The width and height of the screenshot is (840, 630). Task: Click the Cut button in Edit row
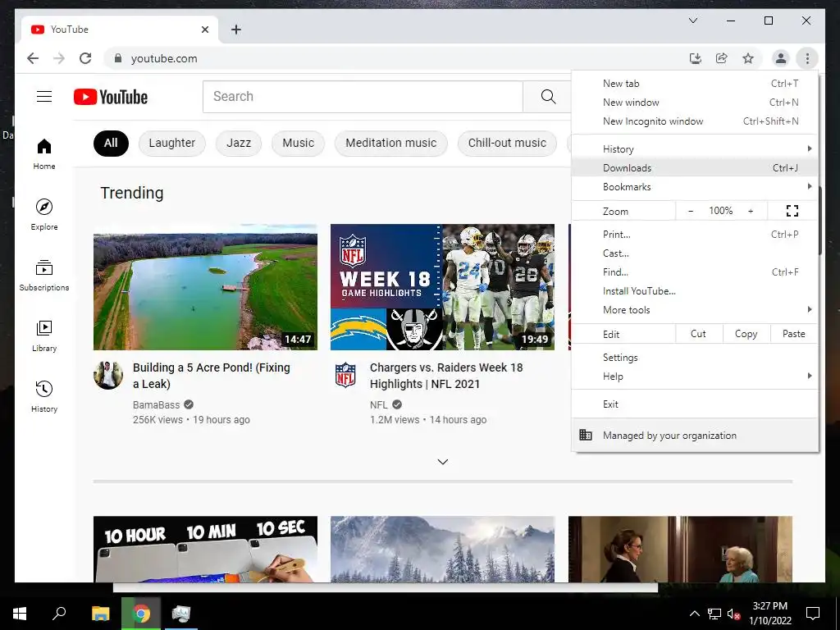pos(698,334)
